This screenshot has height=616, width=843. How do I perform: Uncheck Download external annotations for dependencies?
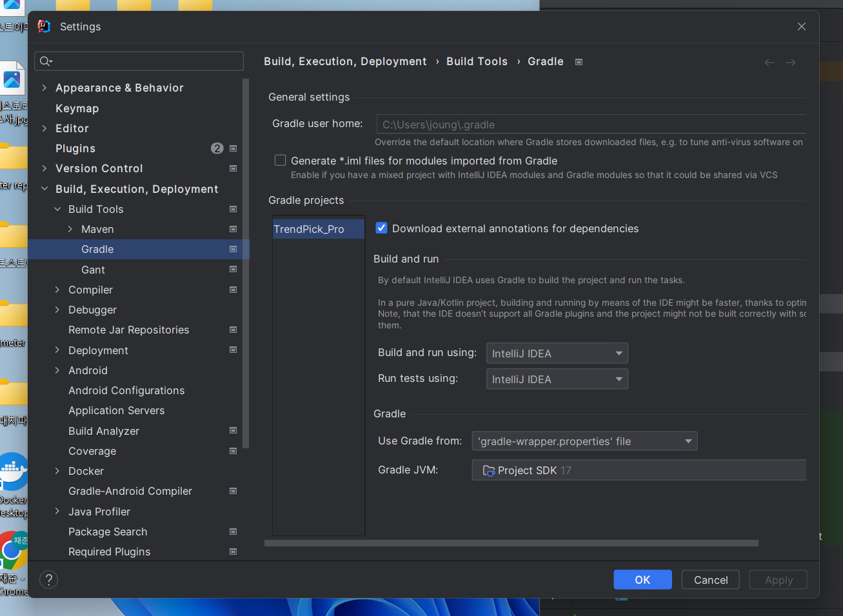381,228
